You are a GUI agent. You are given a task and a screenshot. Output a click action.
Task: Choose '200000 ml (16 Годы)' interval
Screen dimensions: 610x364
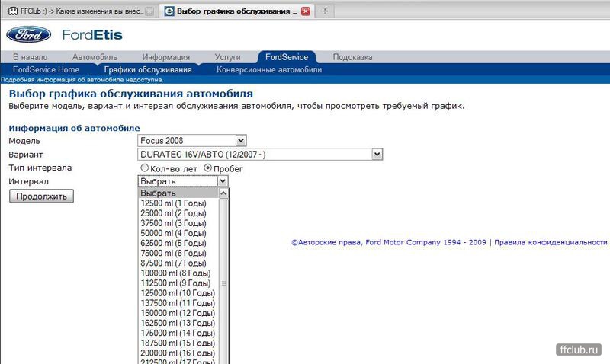[x=178, y=353]
